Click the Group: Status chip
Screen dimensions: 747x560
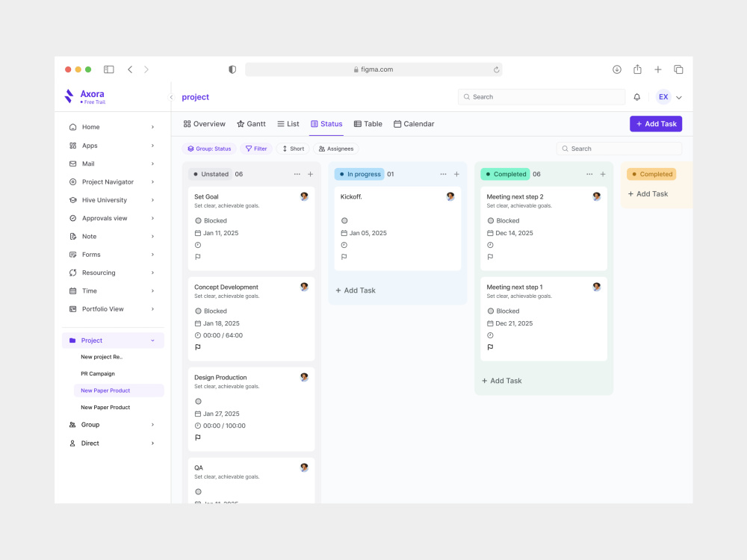(x=209, y=149)
